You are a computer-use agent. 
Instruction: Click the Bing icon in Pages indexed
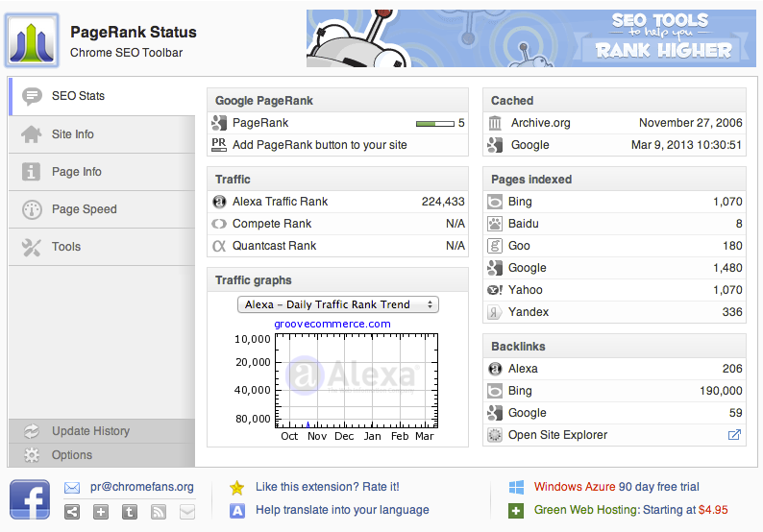click(495, 202)
